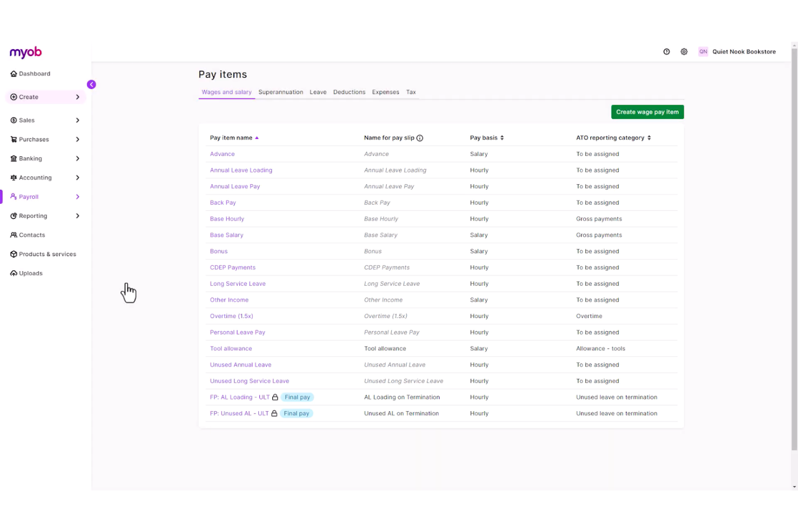This screenshot has width=798, height=532.
Task: Click the info icon beside Name for pay slip
Action: [420, 137]
